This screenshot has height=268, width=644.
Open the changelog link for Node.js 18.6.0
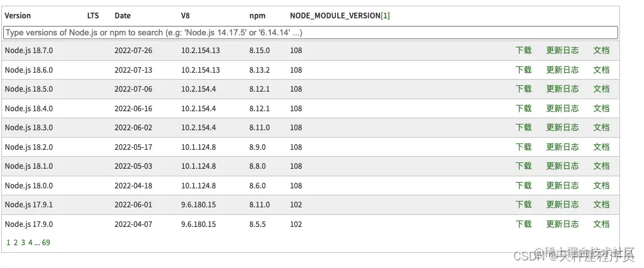point(563,70)
